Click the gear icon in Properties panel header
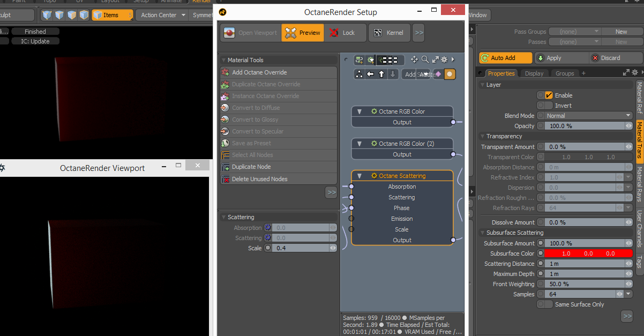The image size is (644, 336). [x=635, y=72]
